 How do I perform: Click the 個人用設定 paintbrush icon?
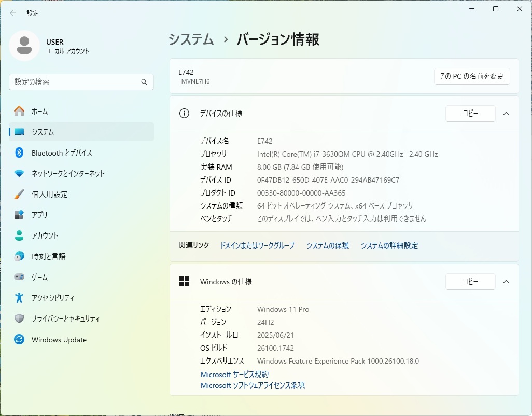coord(19,194)
